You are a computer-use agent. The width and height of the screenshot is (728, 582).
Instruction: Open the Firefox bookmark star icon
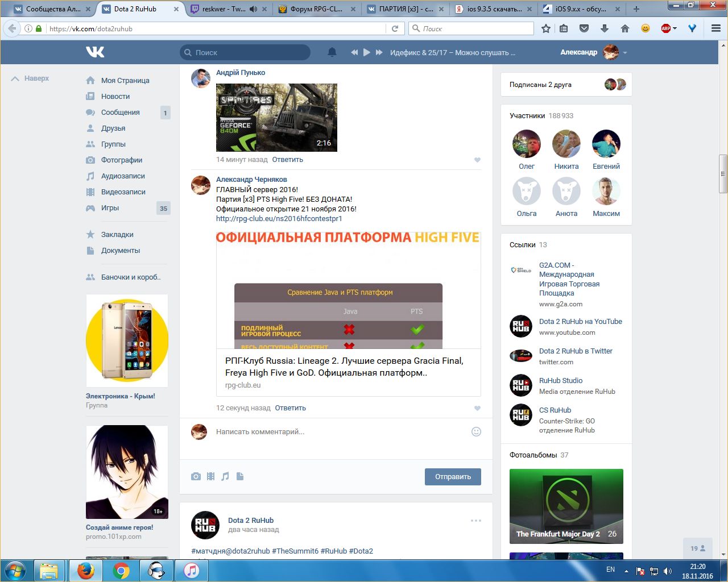point(546,28)
